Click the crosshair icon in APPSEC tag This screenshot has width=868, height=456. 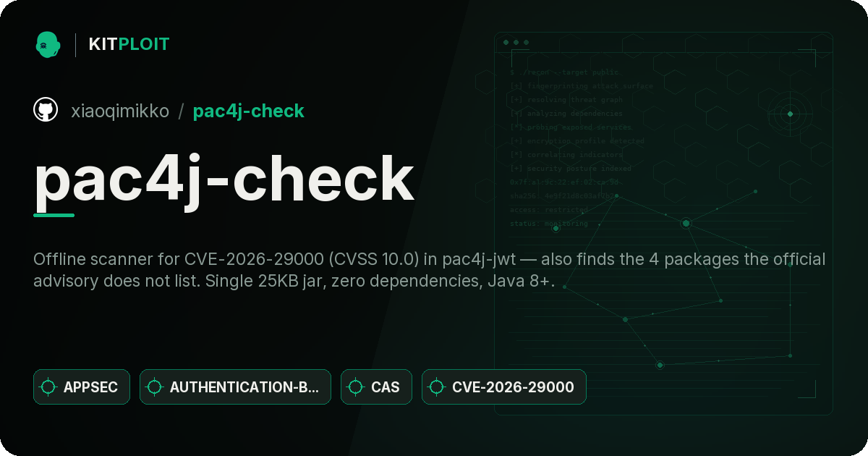pos(48,387)
